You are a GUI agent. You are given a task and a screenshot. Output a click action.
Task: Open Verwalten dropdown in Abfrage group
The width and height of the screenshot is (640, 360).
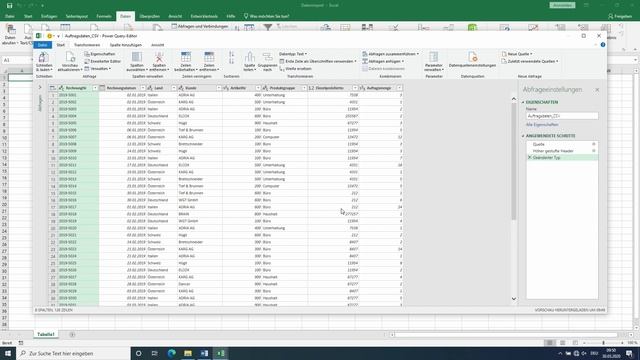tap(98, 69)
